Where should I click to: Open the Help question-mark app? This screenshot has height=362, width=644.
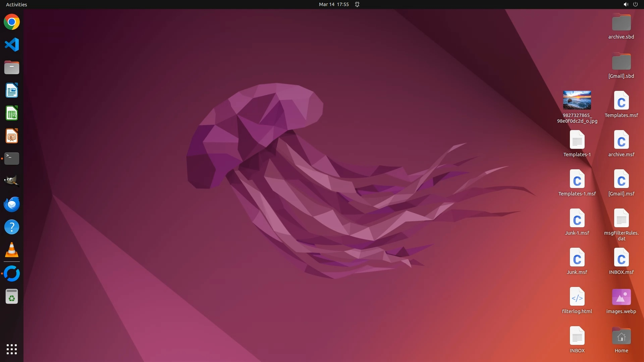point(12,227)
